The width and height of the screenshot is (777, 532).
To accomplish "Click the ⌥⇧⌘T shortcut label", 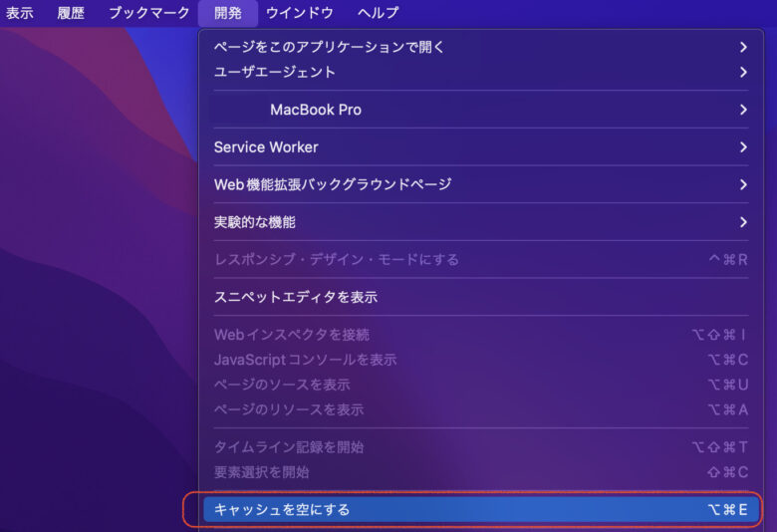I will coord(719,447).
